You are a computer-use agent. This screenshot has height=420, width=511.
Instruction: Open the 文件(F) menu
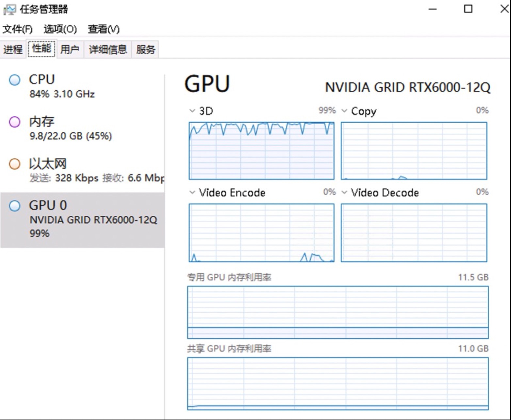(x=18, y=30)
